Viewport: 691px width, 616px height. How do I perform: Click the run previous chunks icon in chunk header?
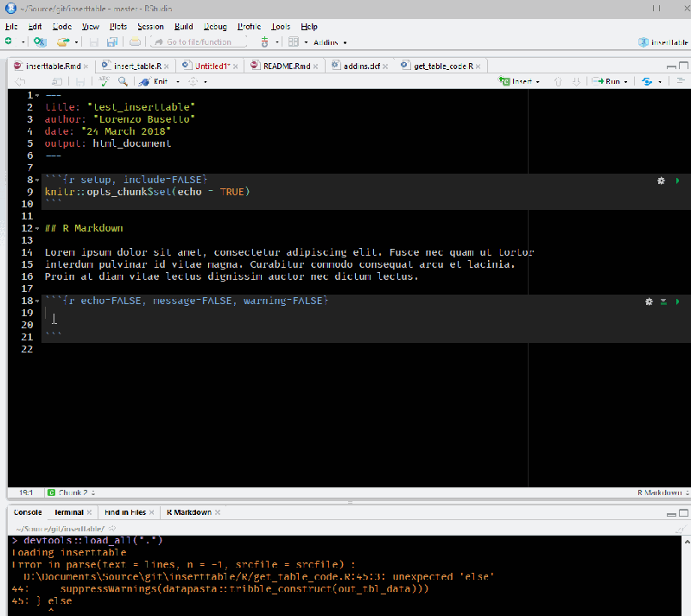(x=663, y=302)
